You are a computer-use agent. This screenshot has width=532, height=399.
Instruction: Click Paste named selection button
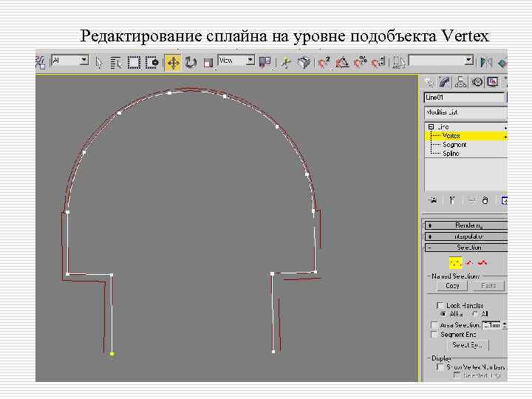coord(488,286)
